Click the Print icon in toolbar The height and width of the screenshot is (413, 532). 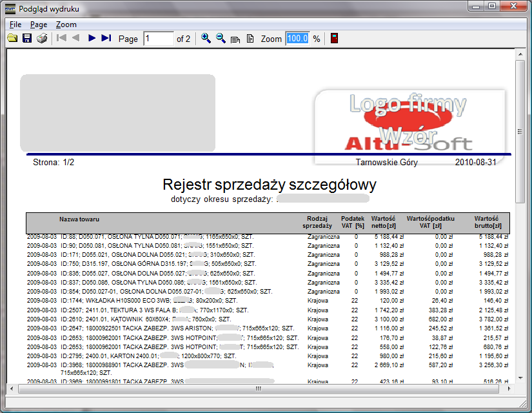(42, 39)
